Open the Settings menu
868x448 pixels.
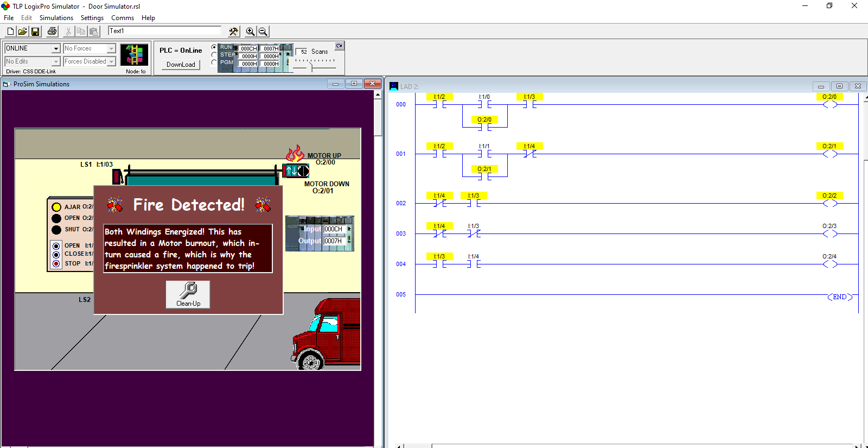coord(92,18)
